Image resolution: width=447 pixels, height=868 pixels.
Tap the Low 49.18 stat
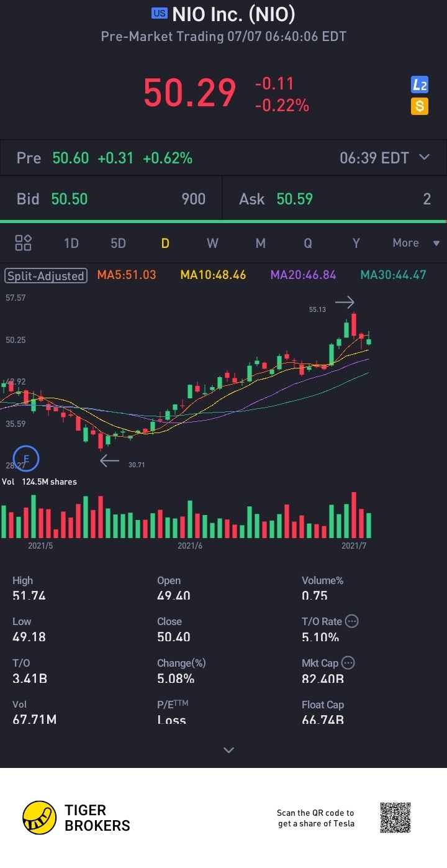coord(29,629)
